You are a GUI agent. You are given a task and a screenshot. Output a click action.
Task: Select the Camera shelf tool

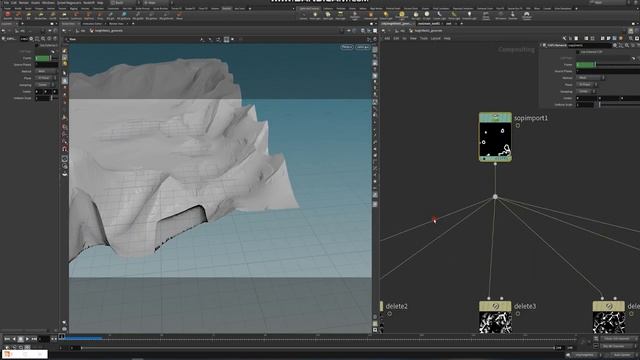click(303, 16)
